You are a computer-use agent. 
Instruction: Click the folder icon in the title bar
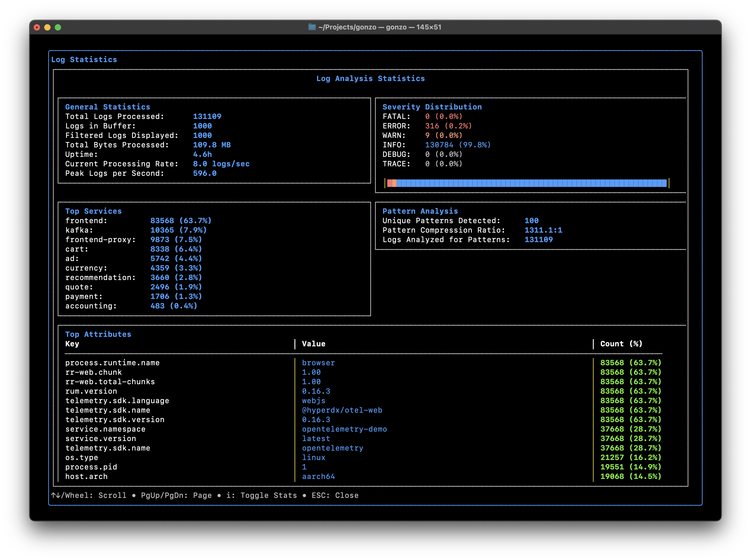tap(312, 27)
